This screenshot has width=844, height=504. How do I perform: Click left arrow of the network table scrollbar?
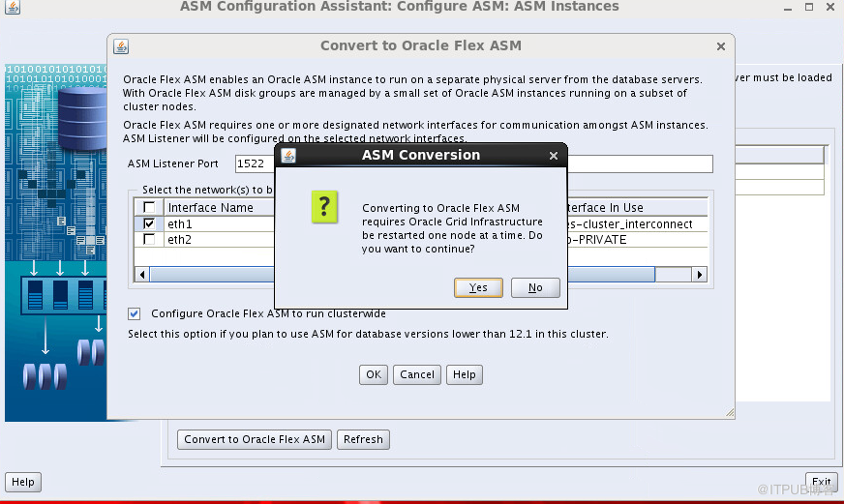click(142, 275)
